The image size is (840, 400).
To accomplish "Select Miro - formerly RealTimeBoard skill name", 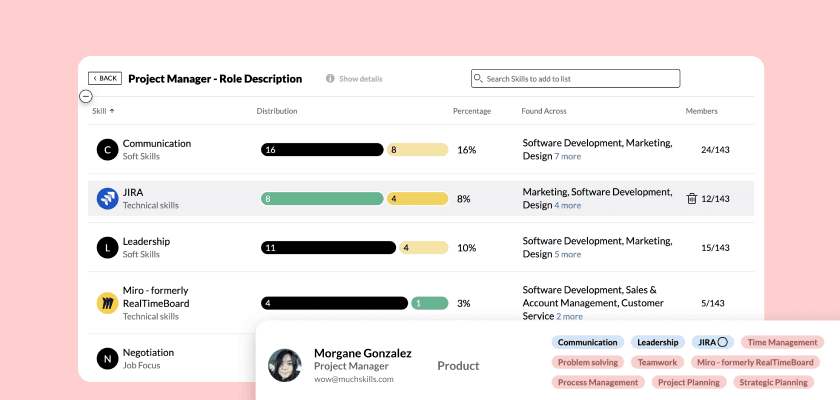I will pos(156,297).
